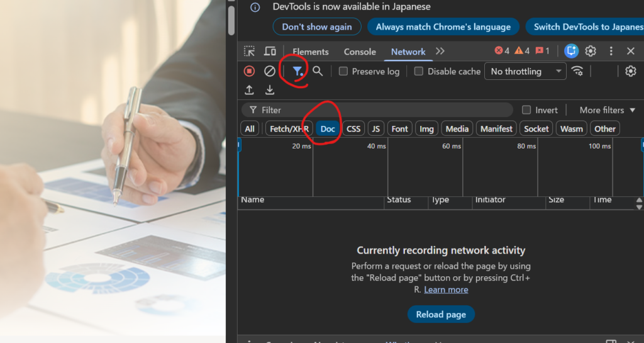
Task: Select the Fetch/XHR request type filter
Action: 289,128
